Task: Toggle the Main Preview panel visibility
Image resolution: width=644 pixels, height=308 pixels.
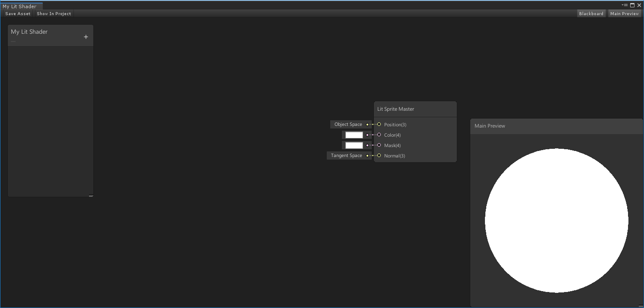Action: 624,13
